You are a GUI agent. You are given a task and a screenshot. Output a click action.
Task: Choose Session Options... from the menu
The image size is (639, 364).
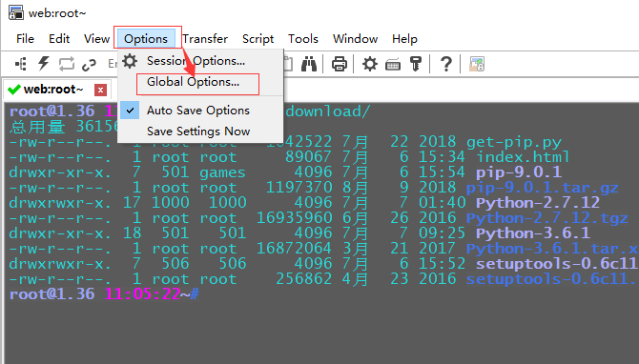pyautogui.click(x=200, y=61)
